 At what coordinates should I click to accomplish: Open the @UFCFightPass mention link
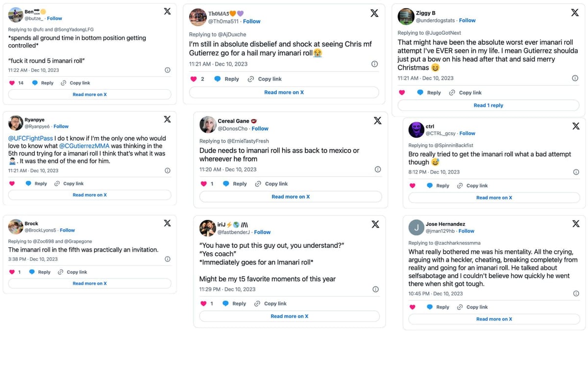click(x=30, y=138)
